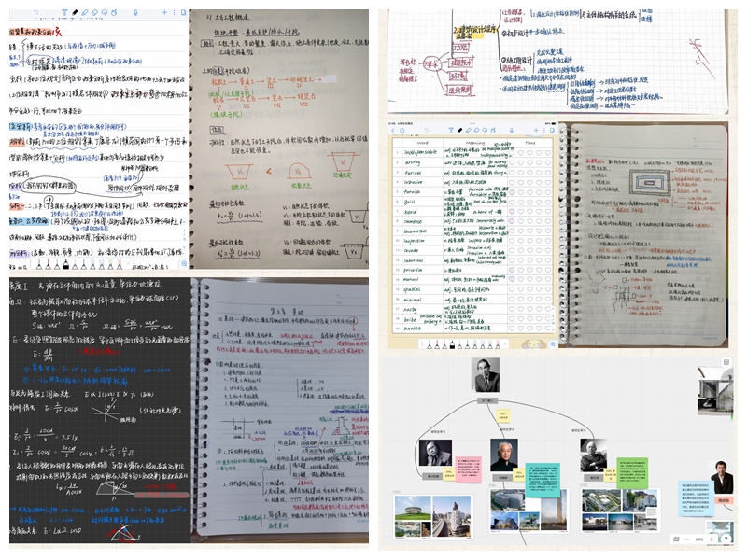The width and height of the screenshot is (747, 560).
Task: Pick the black pen in the bottom pen tray
Action: pyautogui.click(x=452, y=345)
